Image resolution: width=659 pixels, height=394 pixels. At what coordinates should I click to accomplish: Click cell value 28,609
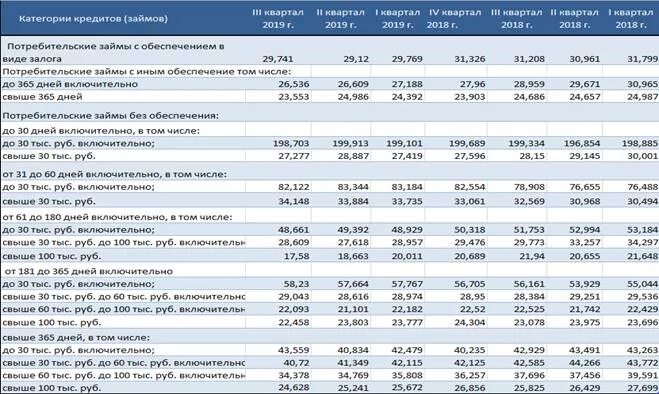click(293, 243)
